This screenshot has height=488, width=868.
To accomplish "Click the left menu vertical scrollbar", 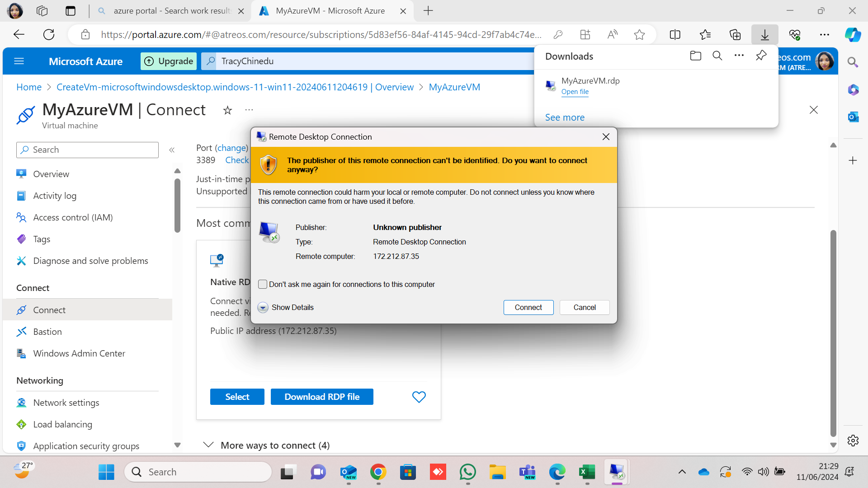I will 177,206.
